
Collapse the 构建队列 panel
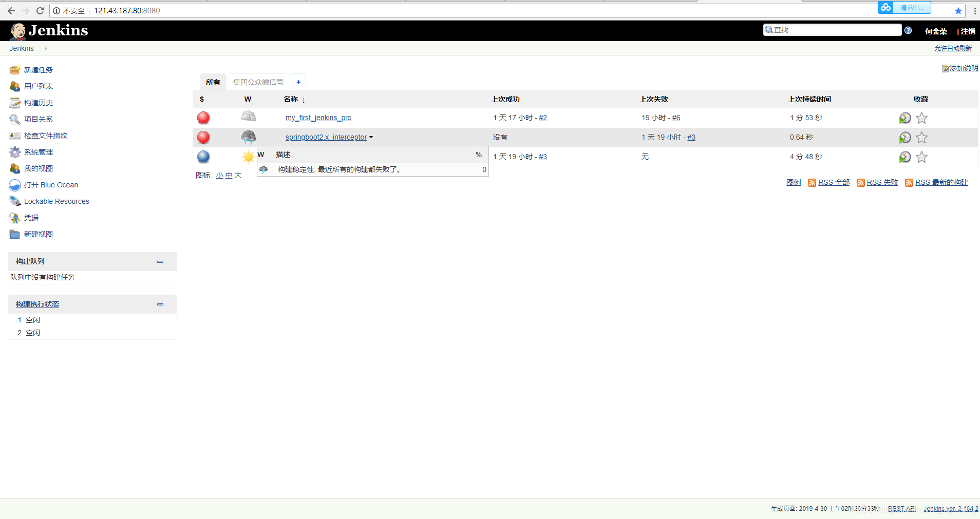point(160,262)
